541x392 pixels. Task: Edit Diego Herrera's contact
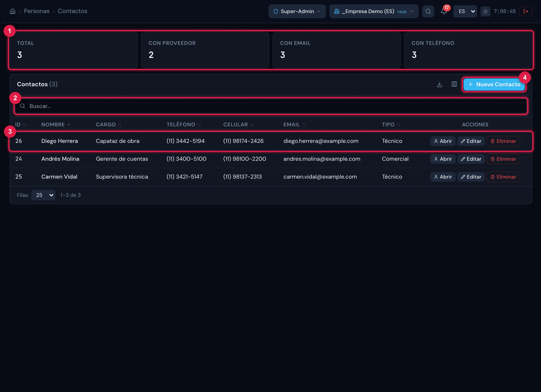pyautogui.click(x=471, y=141)
